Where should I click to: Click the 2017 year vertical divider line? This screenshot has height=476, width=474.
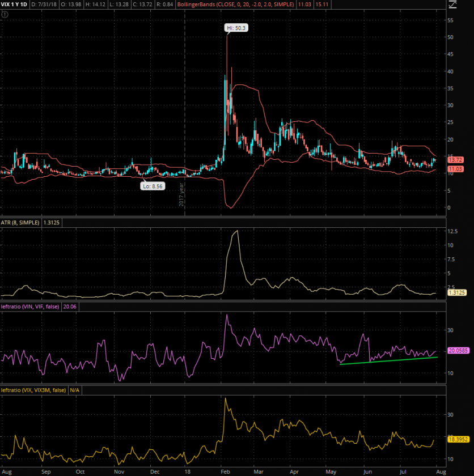click(185, 113)
